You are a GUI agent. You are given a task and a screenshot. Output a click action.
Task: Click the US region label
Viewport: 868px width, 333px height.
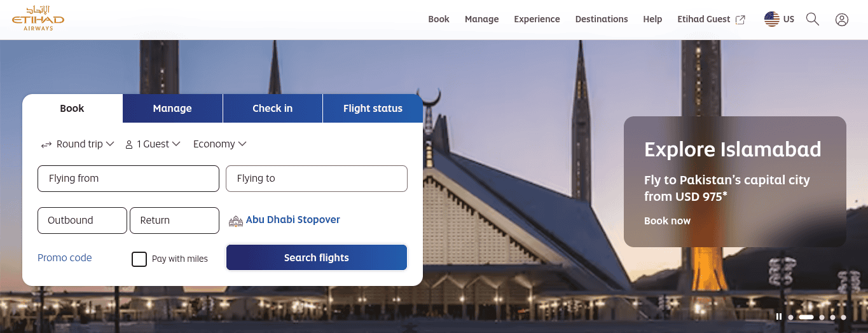coord(789,19)
